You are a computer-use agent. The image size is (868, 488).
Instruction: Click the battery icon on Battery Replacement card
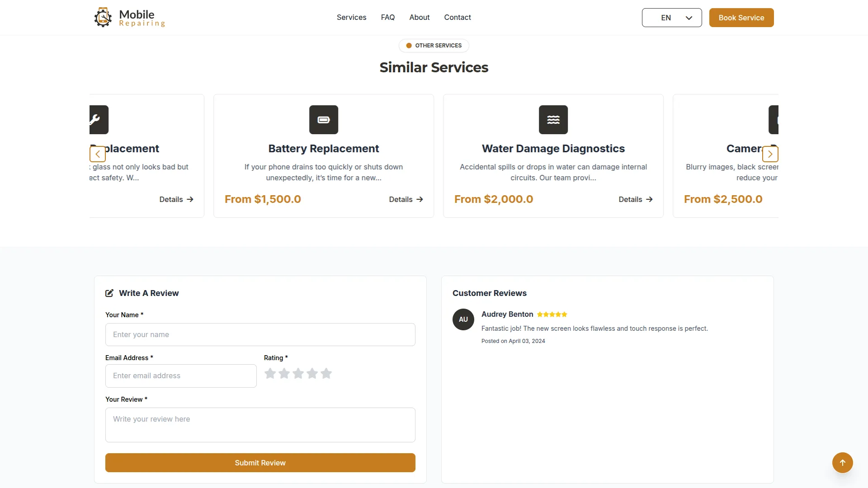pos(323,119)
